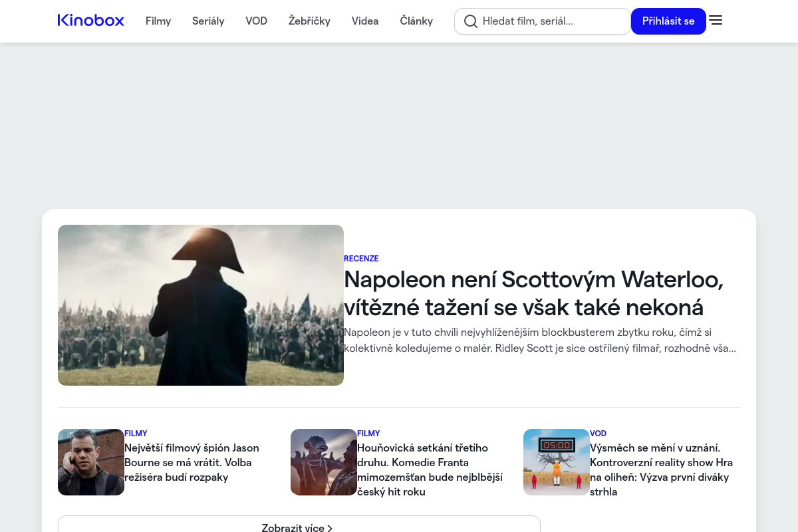
Task: Click FILMY label above Houňovická setkání article
Action: 368,434
